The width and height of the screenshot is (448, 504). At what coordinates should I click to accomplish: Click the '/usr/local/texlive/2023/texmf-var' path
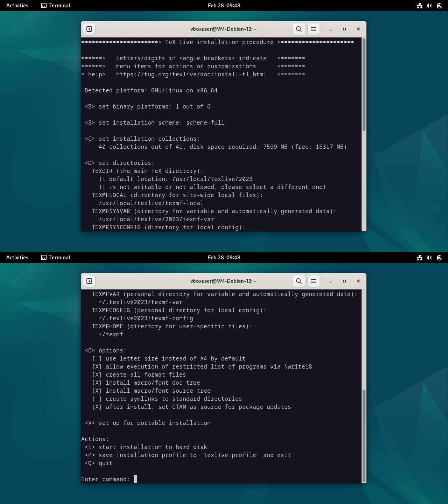pos(156,219)
